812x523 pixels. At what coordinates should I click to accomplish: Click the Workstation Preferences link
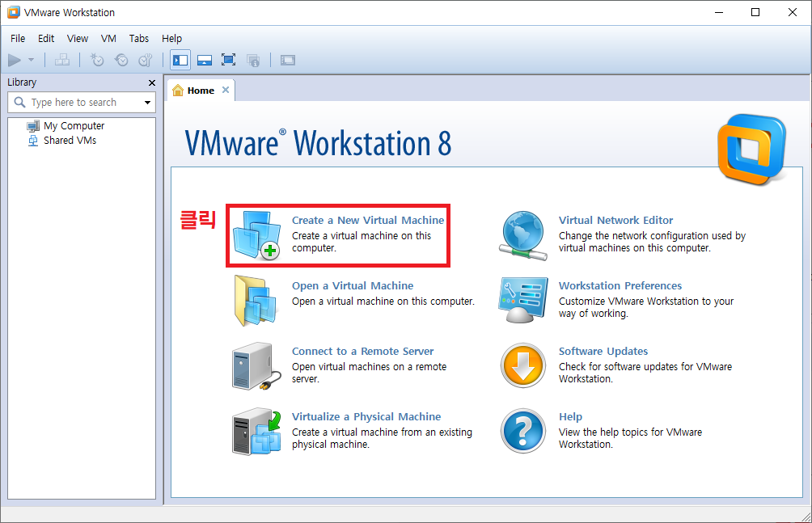(x=620, y=286)
